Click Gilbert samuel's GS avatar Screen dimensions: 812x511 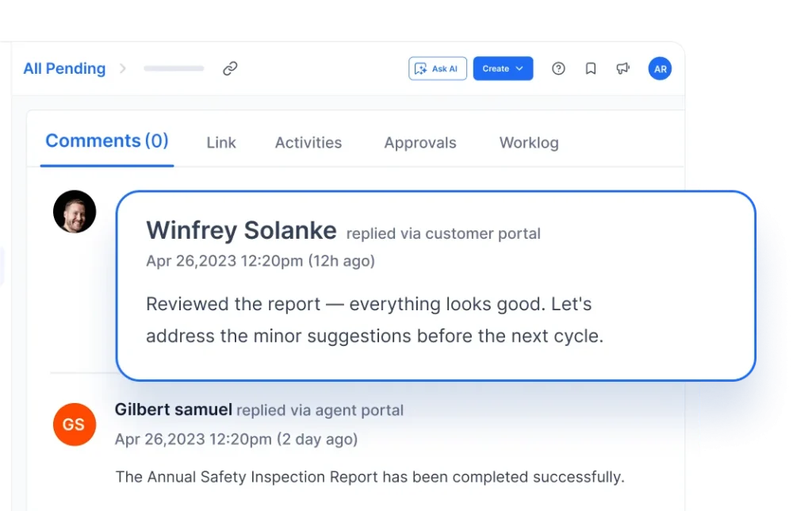[74, 425]
